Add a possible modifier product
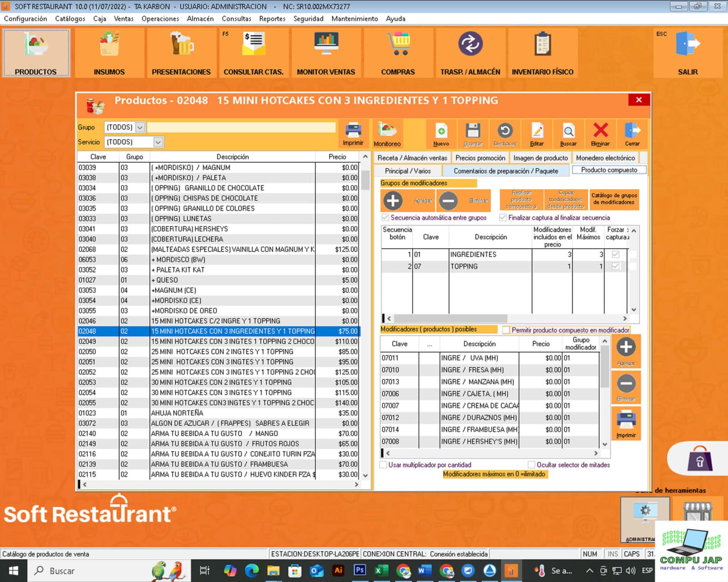The height and width of the screenshot is (582, 728). pos(626,351)
